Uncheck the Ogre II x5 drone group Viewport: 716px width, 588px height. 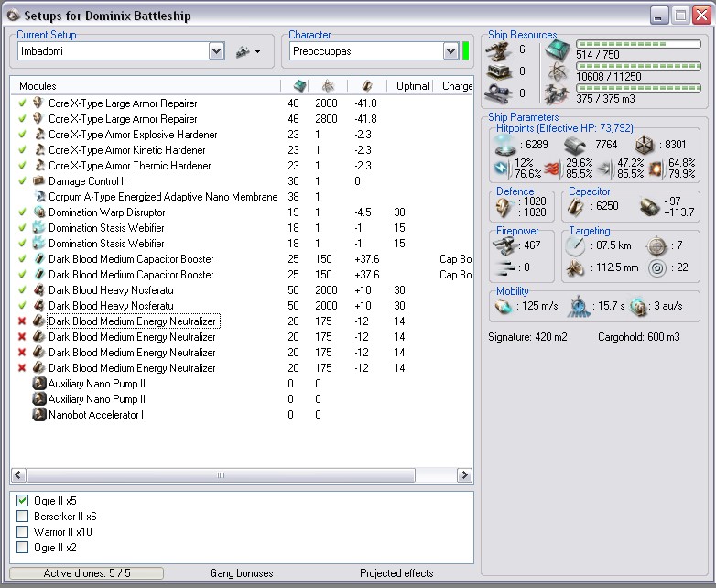(x=22, y=501)
